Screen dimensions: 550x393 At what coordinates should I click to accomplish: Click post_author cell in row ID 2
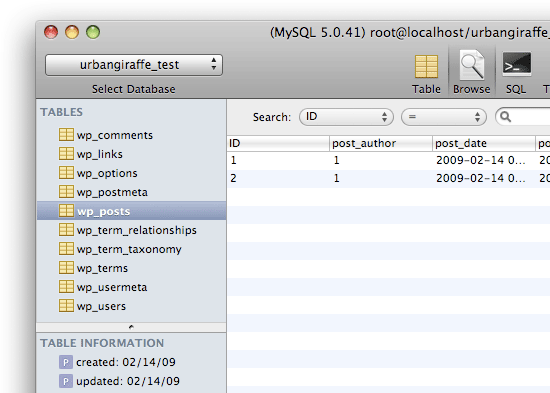381,178
